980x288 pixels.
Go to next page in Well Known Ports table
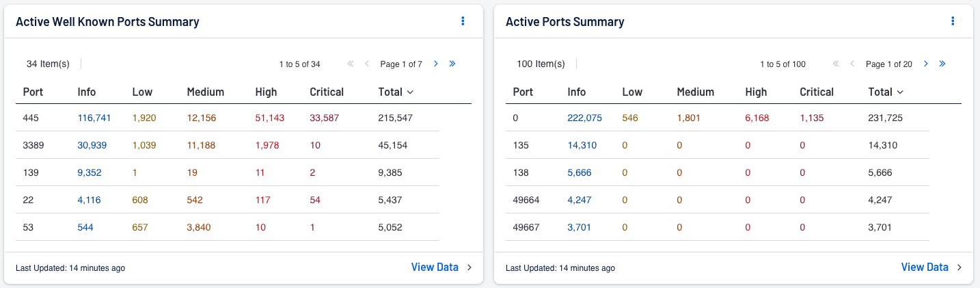point(436,64)
